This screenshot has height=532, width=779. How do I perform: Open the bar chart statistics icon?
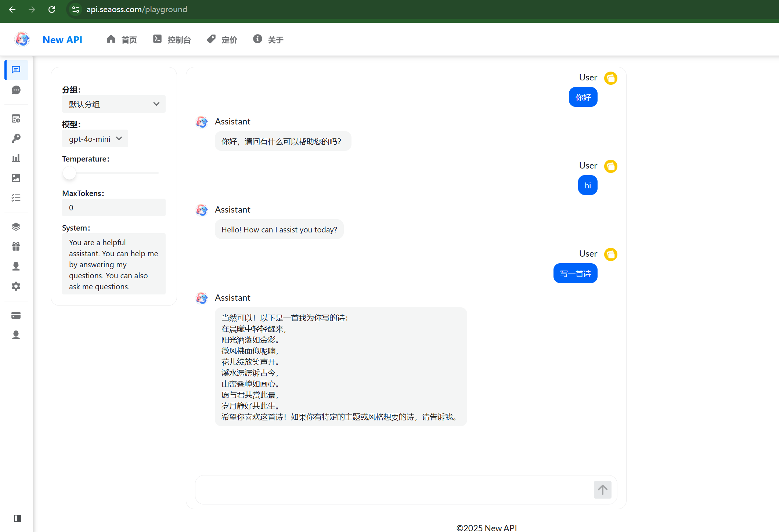(16, 158)
